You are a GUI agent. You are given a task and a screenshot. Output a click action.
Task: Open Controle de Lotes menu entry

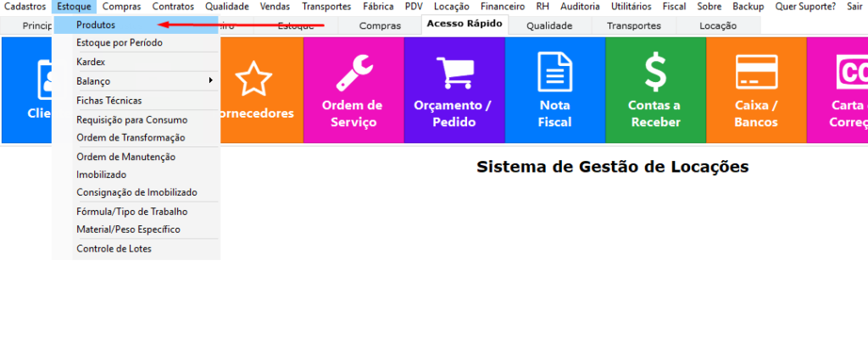pyautogui.click(x=114, y=249)
